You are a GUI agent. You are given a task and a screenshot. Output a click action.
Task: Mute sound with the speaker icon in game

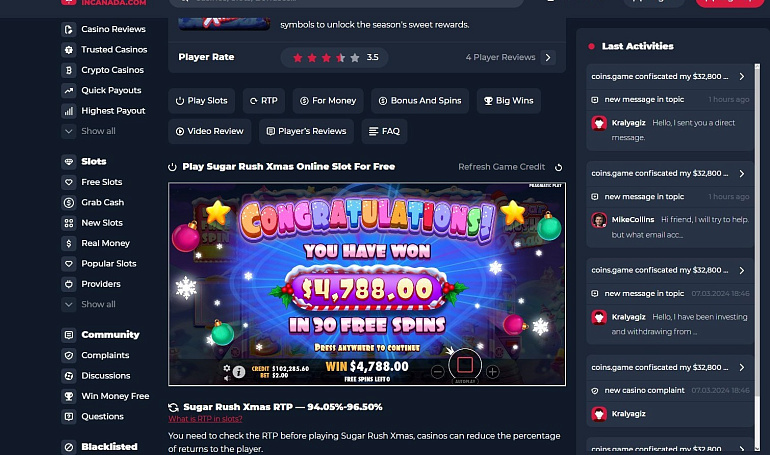[x=226, y=378]
